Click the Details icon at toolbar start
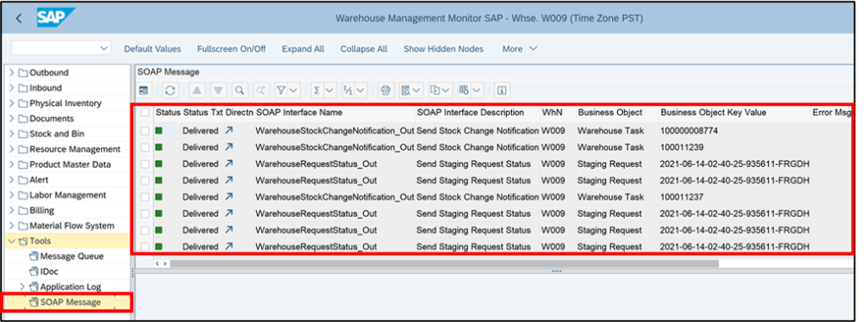Screen dimensions: 868x322 [143, 90]
